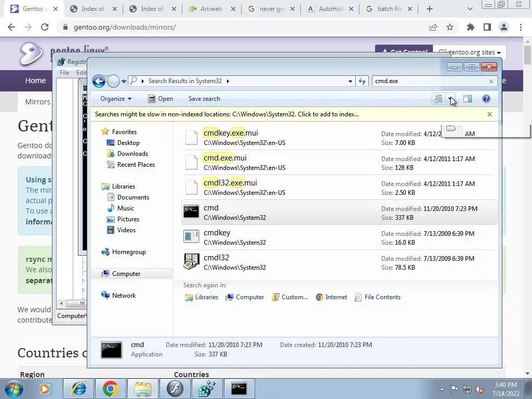Viewport: 532px width, 399px height.
Task: Open the Organize menu
Action: pyautogui.click(x=116, y=99)
